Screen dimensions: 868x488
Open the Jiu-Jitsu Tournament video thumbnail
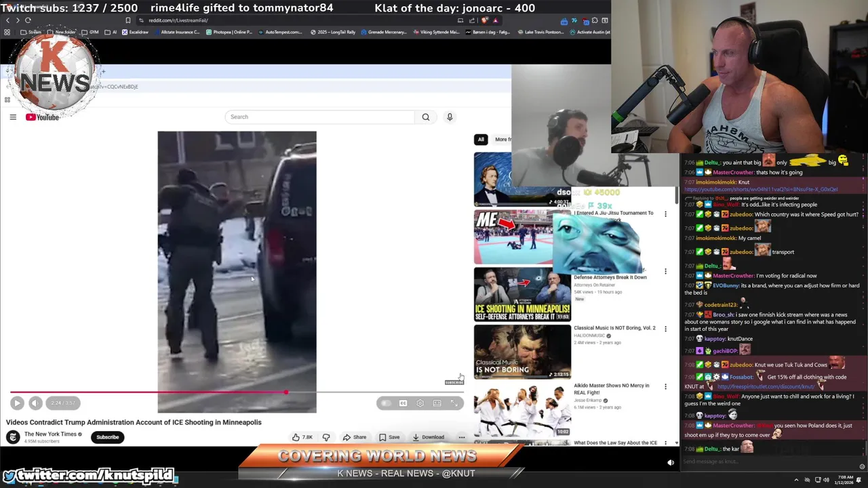tap(522, 237)
